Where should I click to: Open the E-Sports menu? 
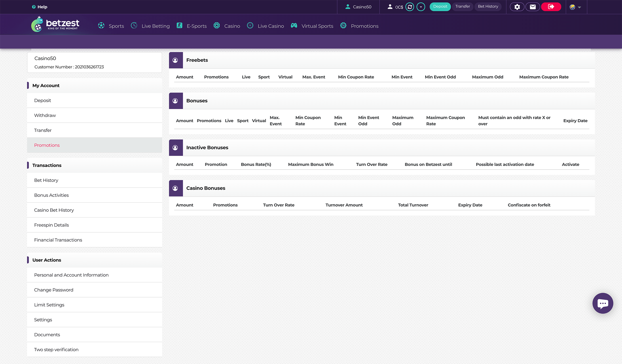pos(197,26)
